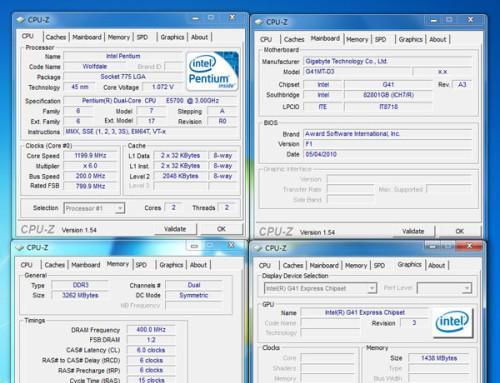Open SPD tab in the CPU window
This screenshot has width=500, height=383.
pos(142,37)
